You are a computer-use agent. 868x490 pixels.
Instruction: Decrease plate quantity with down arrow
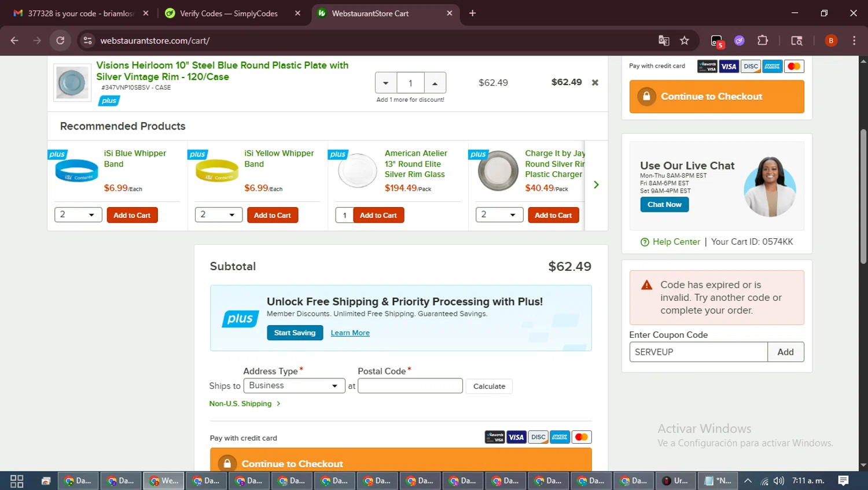386,83
